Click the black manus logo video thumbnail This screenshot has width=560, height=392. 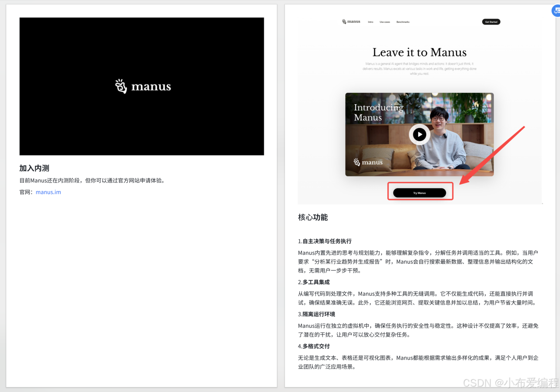[x=142, y=86]
